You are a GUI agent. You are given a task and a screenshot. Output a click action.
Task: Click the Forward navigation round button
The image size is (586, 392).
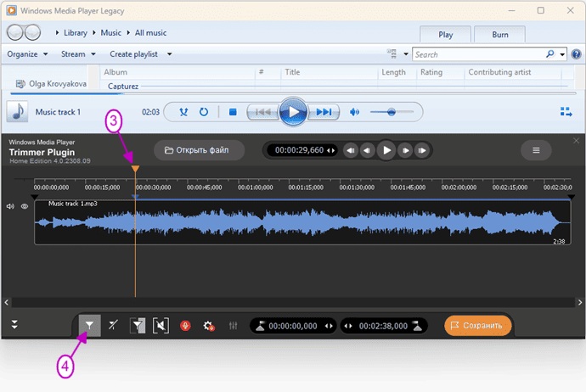tap(33, 32)
